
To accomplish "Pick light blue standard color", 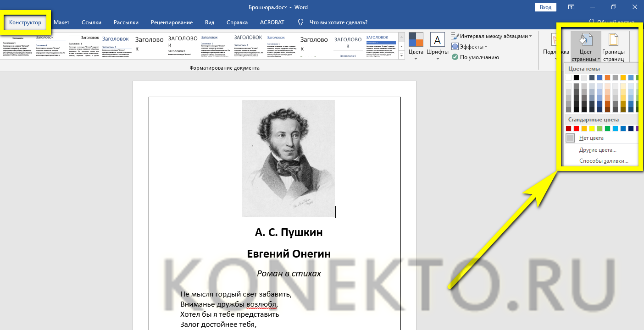I will (x=616, y=129).
